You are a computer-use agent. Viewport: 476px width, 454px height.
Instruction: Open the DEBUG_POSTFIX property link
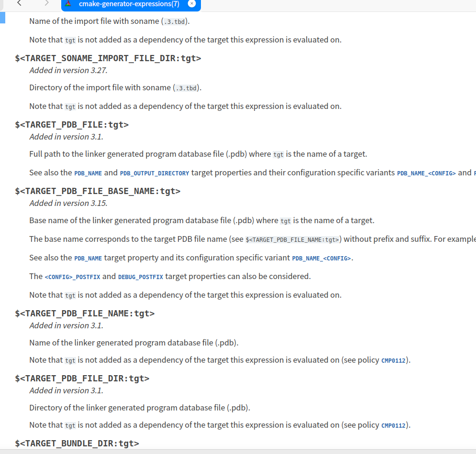click(x=140, y=277)
